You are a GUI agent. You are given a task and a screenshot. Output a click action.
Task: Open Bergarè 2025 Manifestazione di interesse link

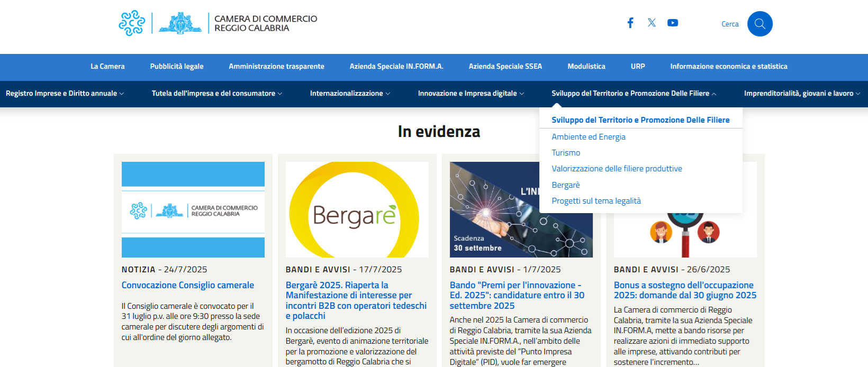coord(356,300)
